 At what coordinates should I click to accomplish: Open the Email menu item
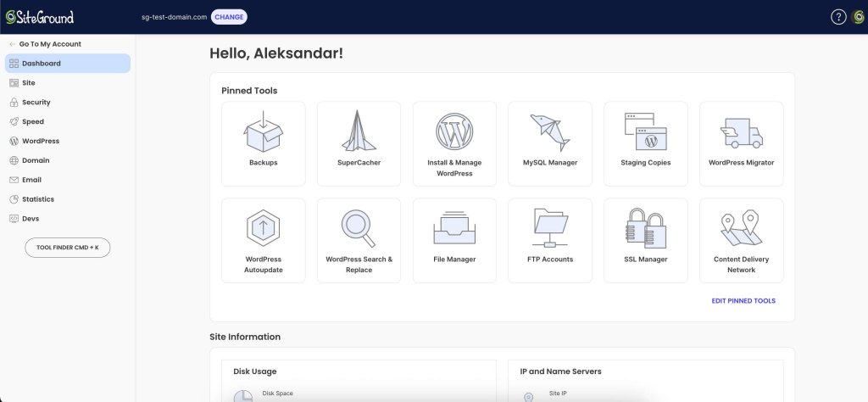[68, 180]
